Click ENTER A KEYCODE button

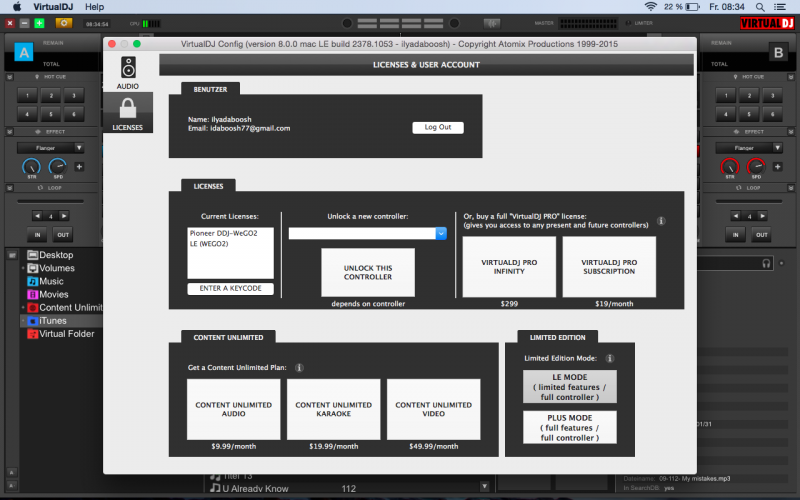tap(230, 288)
